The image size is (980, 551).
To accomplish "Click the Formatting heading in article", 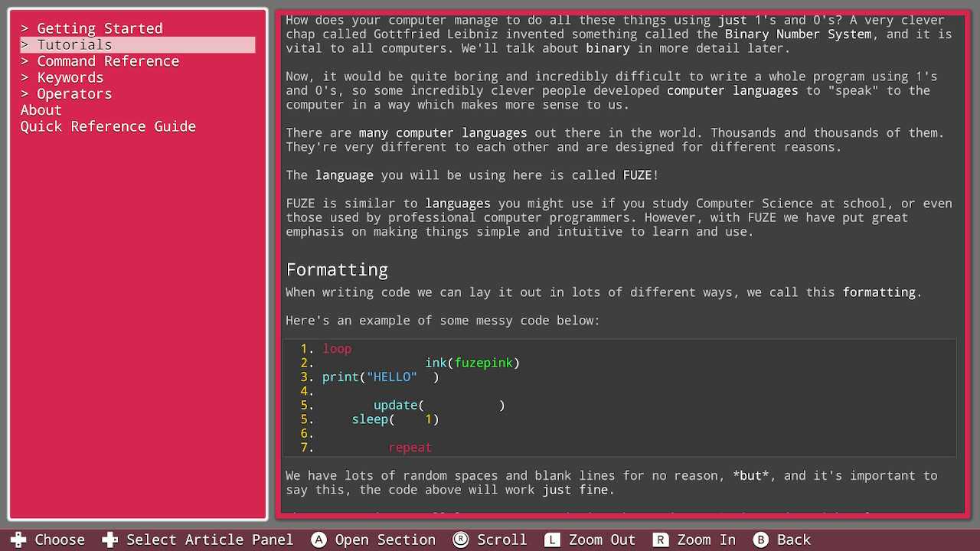I will pos(337,270).
